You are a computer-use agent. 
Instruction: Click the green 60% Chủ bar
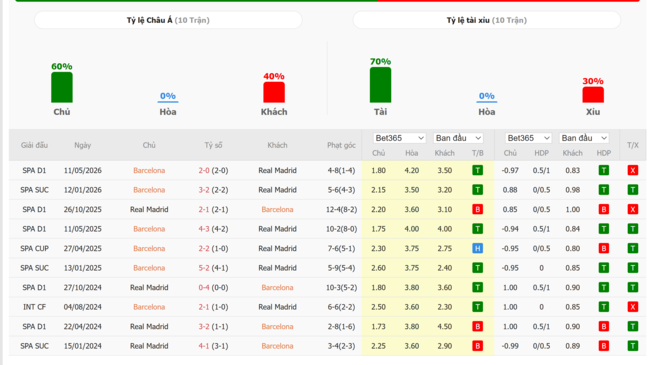point(62,88)
